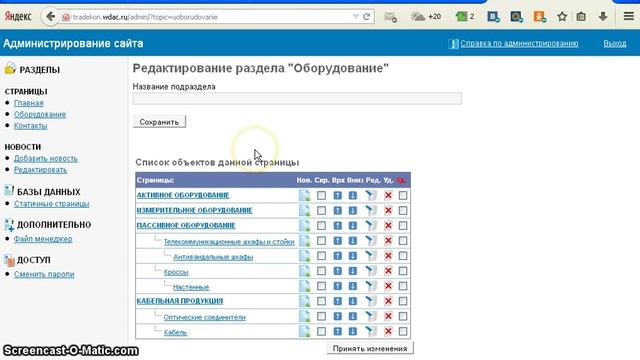Delete АКТИВНОЕ ОБОРУДОВАНИЕ with red cross
The width and height of the screenshot is (640, 360).
coord(388,196)
